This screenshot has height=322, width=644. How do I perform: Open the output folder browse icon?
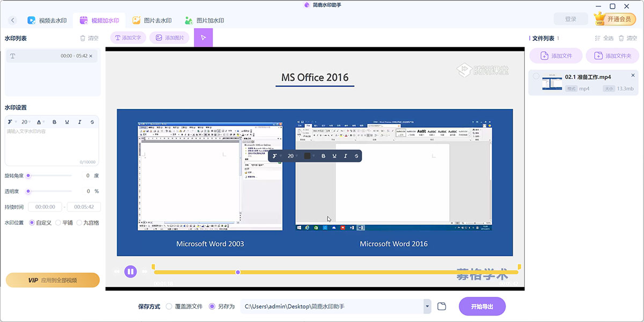coord(442,306)
